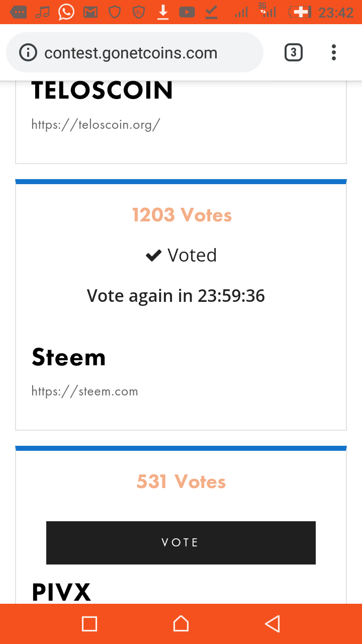Tap the download notification icon
The height and width of the screenshot is (644, 362).
pos(163,12)
